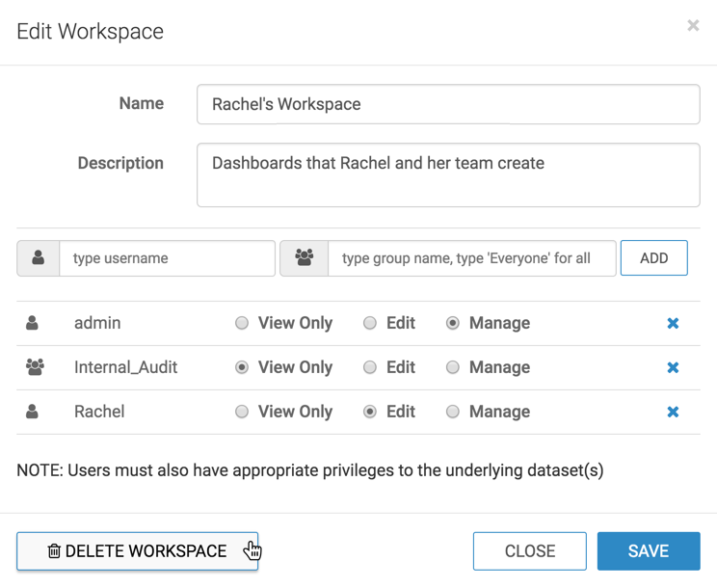
Task: Click the group icon beside group name field
Action: (305, 258)
